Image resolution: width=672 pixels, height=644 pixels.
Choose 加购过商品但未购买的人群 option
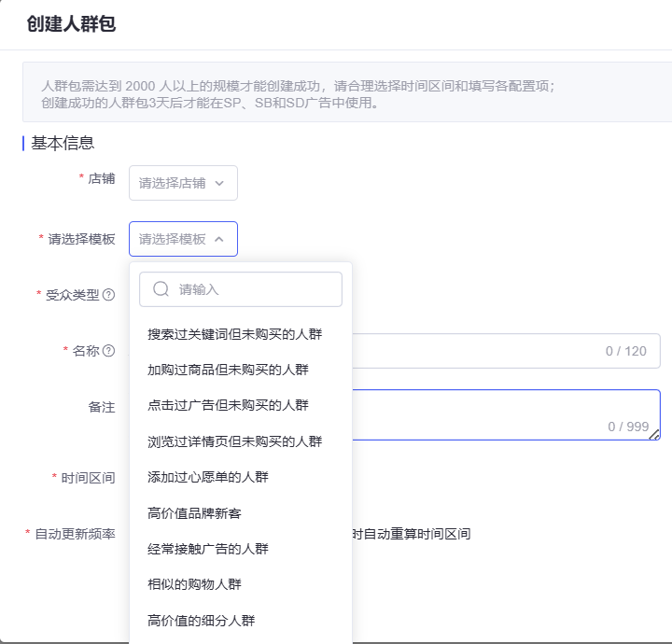tap(228, 370)
